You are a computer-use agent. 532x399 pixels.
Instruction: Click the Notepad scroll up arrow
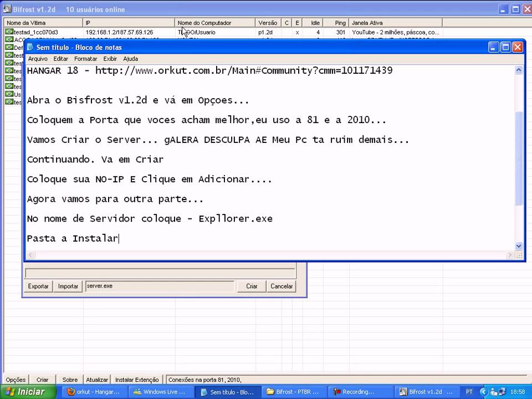pyautogui.click(x=519, y=70)
